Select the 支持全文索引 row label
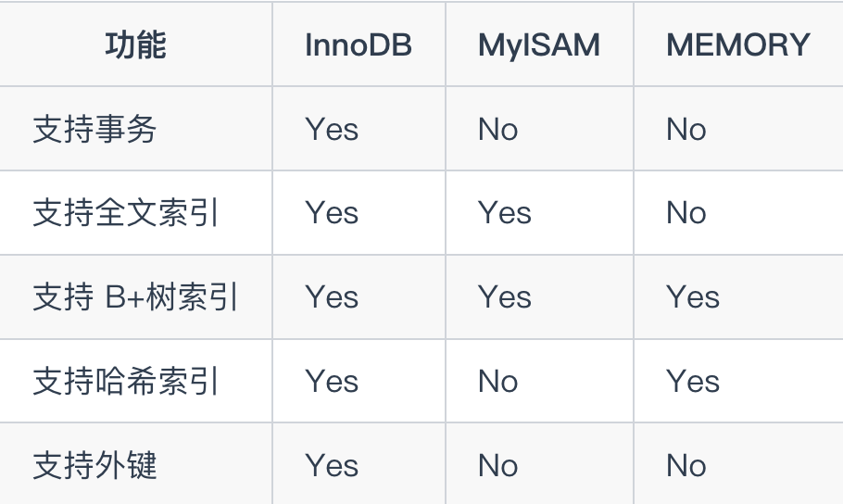The height and width of the screenshot is (504, 843). tap(125, 213)
